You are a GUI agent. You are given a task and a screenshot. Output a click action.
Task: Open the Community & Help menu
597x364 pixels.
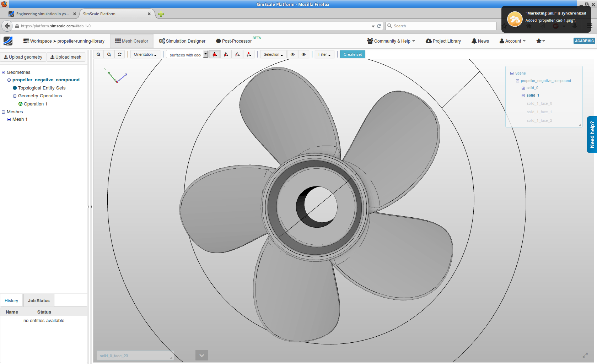tap(391, 41)
